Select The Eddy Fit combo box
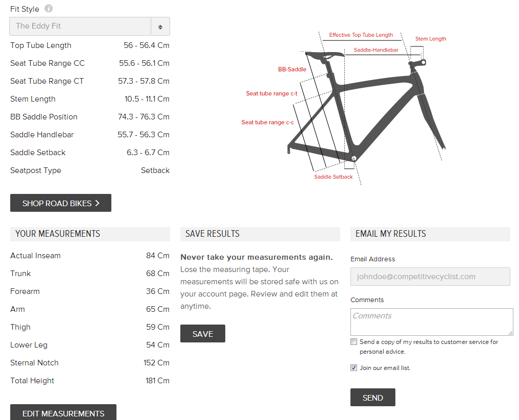 pos(89,27)
